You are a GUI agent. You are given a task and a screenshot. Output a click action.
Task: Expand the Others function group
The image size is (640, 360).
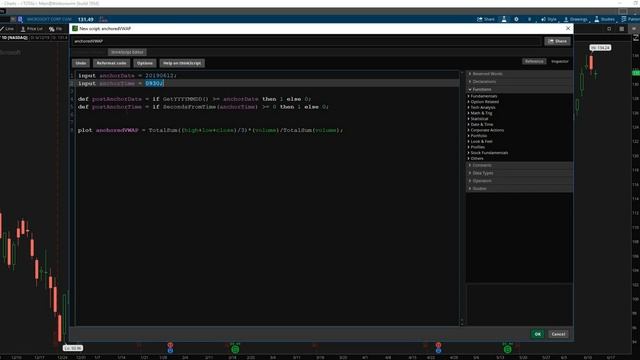click(477, 159)
